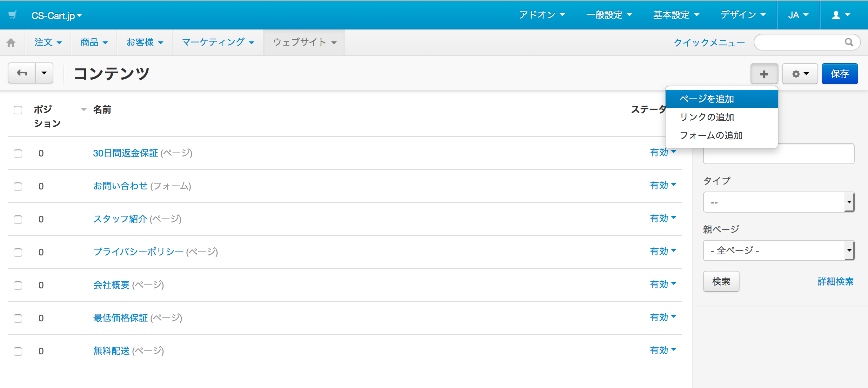
Task: Click the search magnifier icon
Action: tap(849, 42)
